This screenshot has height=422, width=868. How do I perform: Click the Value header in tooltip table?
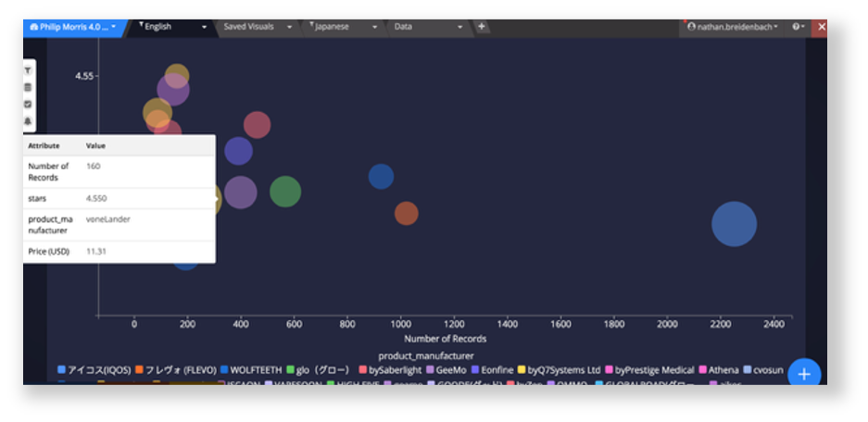[x=95, y=146]
